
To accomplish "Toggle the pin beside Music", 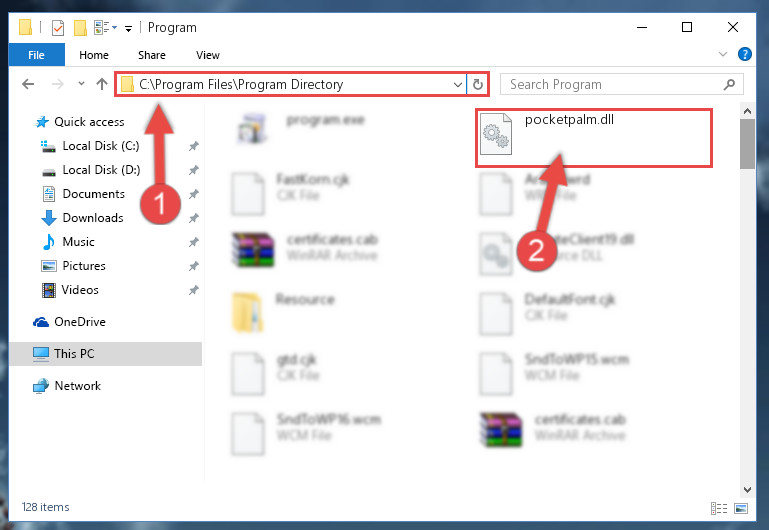I will coord(194,242).
